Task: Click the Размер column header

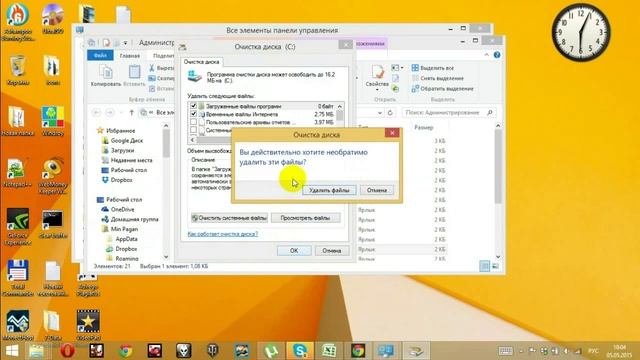Action: [x=424, y=127]
